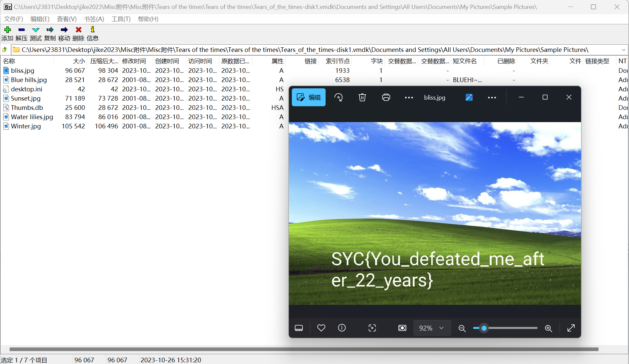Click the horizontal scrollbar in 7-Zip
629x364 pixels.
tap(304, 349)
